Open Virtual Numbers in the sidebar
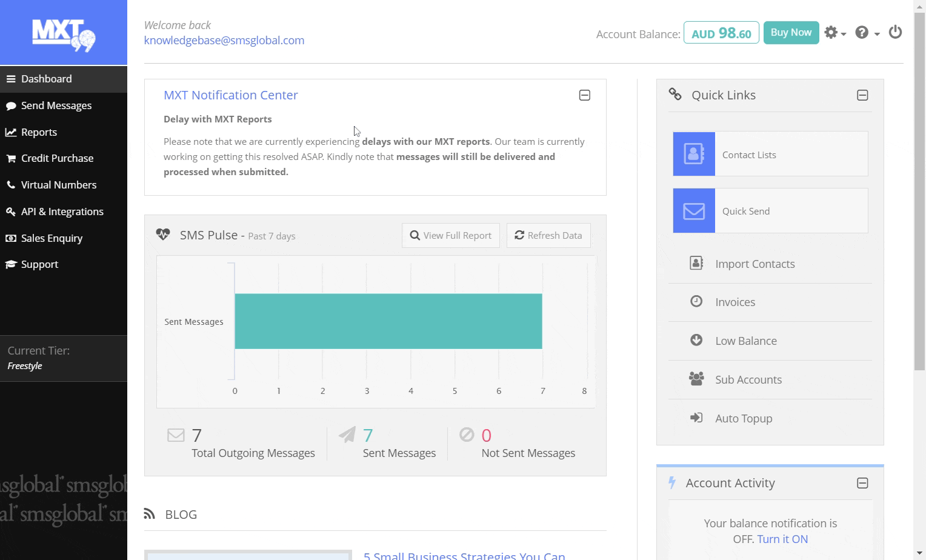 pyautogui.click(x=59, y=185)
